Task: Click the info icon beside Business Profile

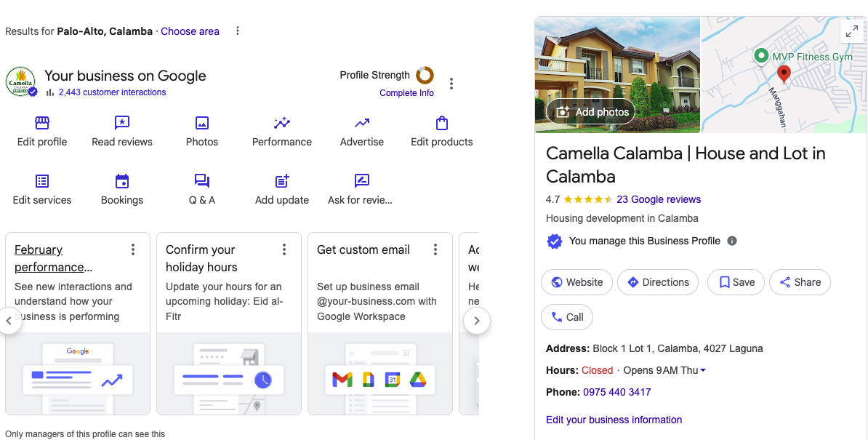Action: tap(732, 241)
